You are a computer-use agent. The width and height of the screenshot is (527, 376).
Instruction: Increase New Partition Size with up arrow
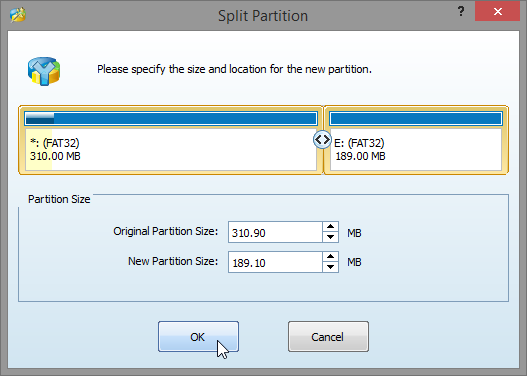pyautogui.click(x=330, y=257)
